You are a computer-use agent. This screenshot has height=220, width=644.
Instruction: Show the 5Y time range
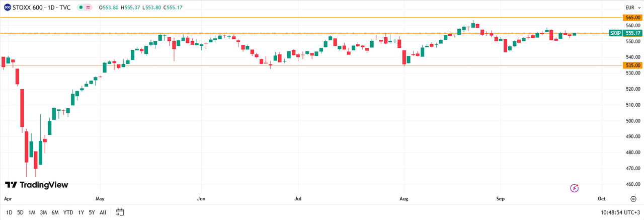(x=92, y=212)
